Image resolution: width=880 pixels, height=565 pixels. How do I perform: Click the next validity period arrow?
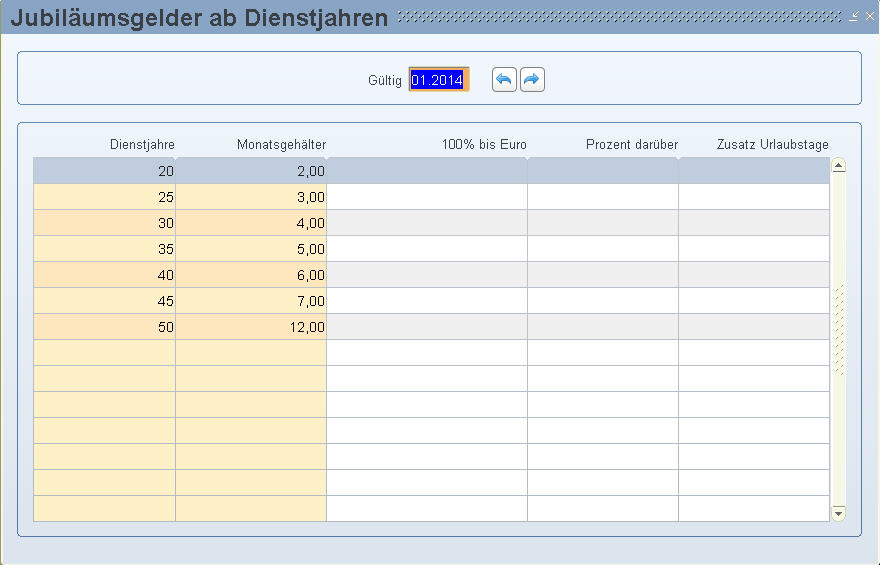(532, 80)
